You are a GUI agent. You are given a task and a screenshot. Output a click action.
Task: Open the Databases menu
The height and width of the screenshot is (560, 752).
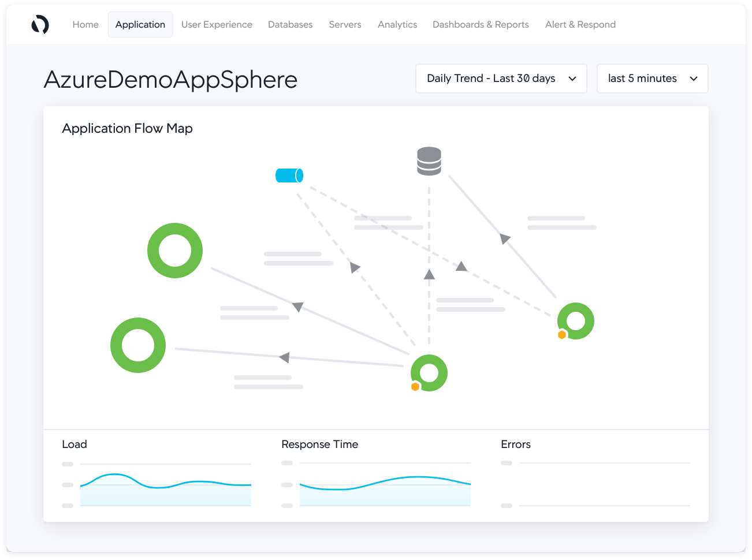(x=291, y=25)
